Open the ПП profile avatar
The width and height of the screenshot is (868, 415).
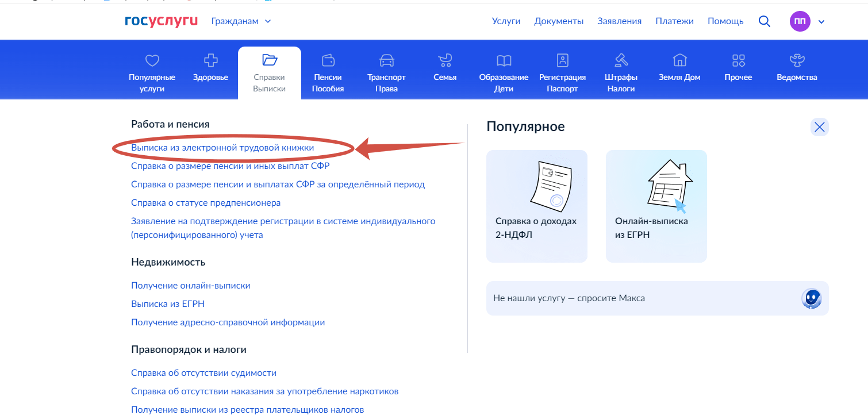click(x=800, y=21)
